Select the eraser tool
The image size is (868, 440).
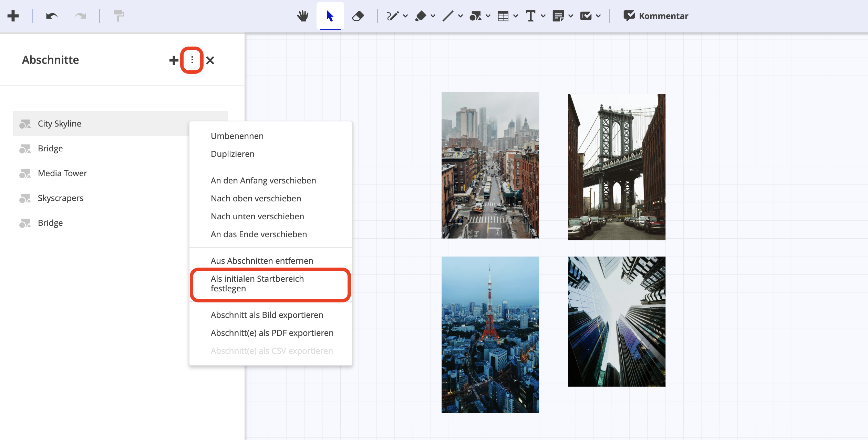(358, 16)
